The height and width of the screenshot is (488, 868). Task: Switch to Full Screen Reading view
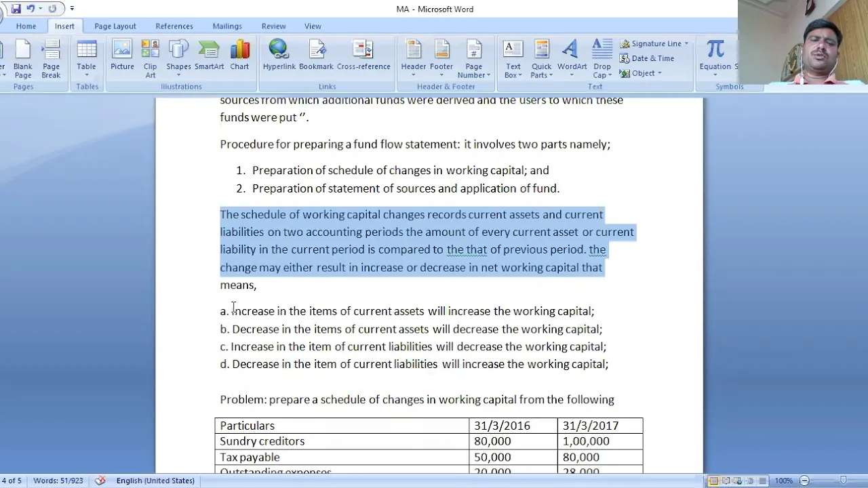[726, 481]
